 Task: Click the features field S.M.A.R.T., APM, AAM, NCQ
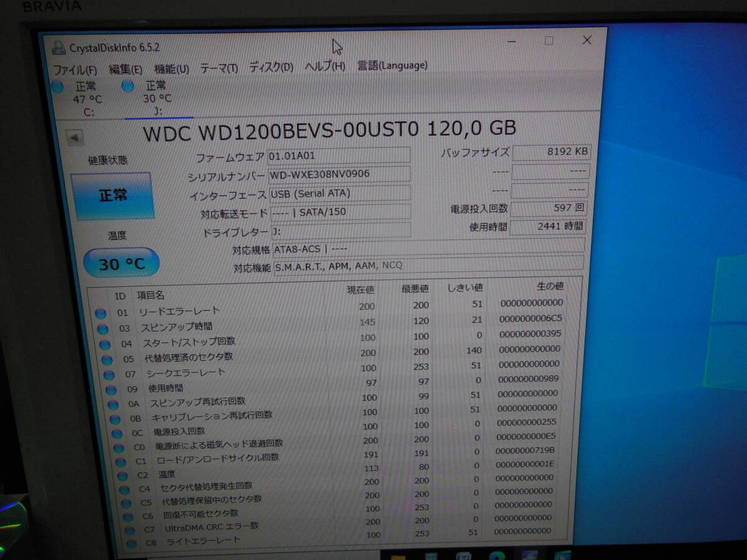point(428,265)
